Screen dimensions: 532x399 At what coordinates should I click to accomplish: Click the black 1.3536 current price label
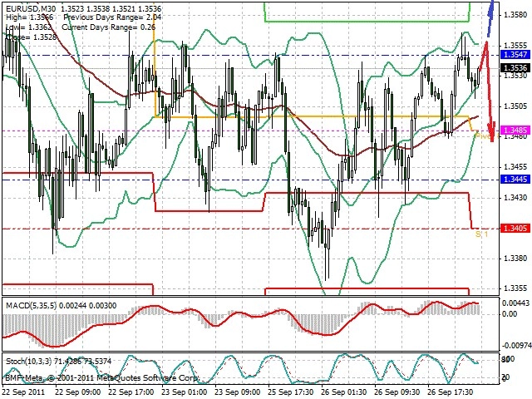(515, 68)
